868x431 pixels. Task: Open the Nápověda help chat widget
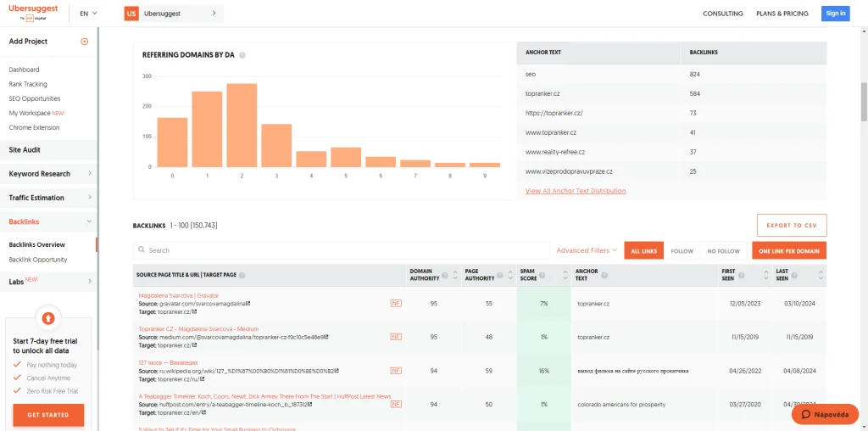[x=824, y=415]
